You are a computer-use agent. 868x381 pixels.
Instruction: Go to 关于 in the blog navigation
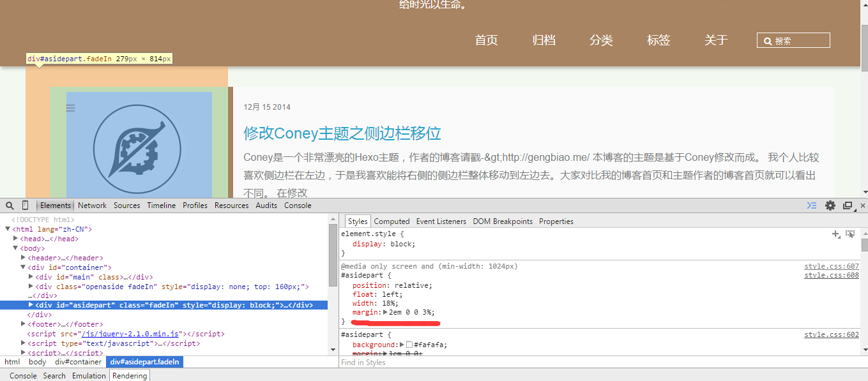pos(716,40)
